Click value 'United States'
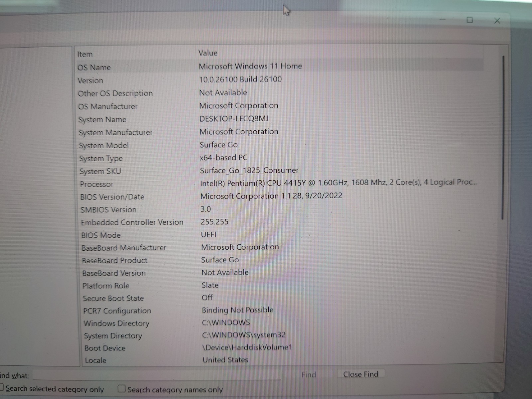Image resolution: width=532 pixels, height=399 pixels. tap(225, 360)
